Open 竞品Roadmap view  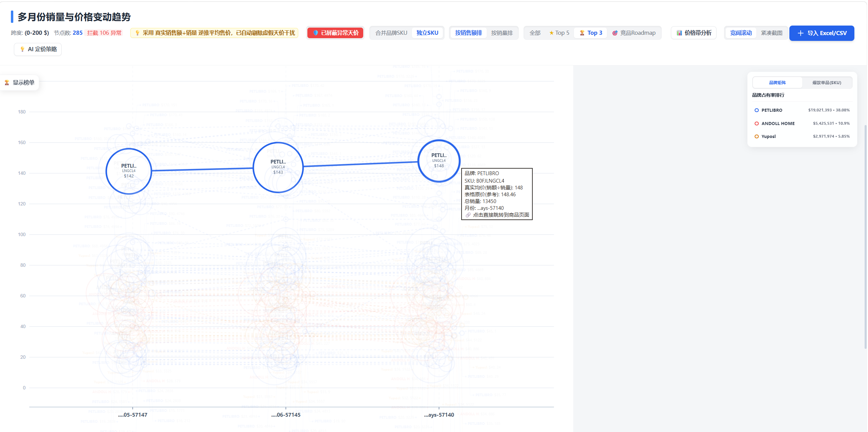tap(634, 33)
